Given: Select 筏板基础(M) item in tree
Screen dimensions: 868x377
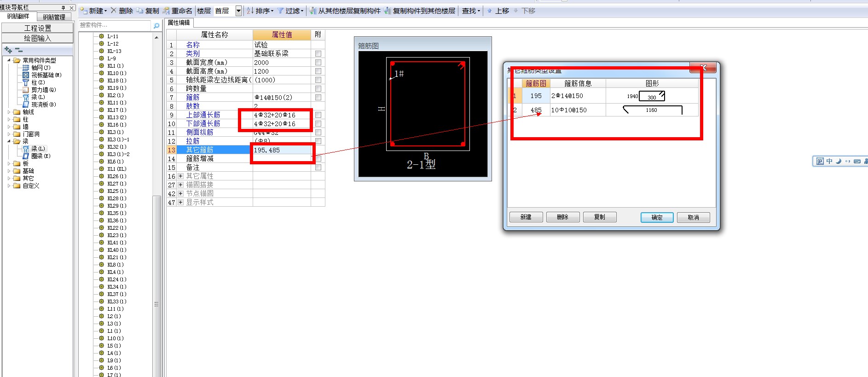Looking at the screenshot, I should pyautogui.click(x=42, y=75).
